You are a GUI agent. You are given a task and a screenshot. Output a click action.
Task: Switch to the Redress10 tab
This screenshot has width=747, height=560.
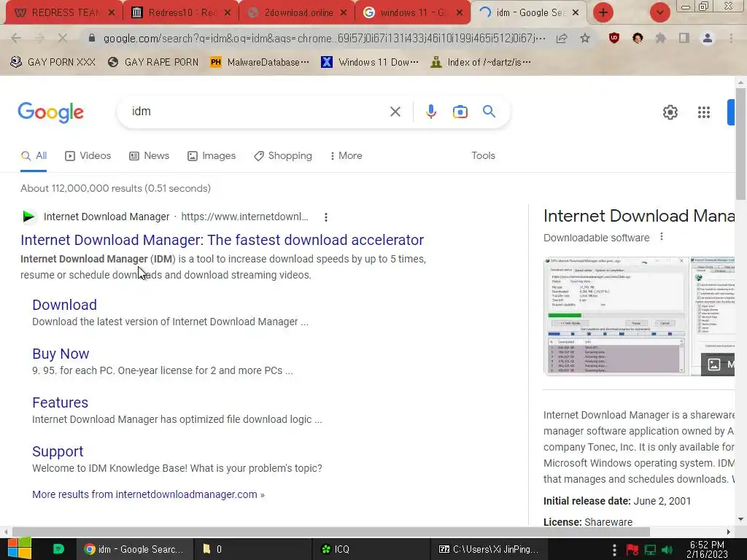[181, 13]
